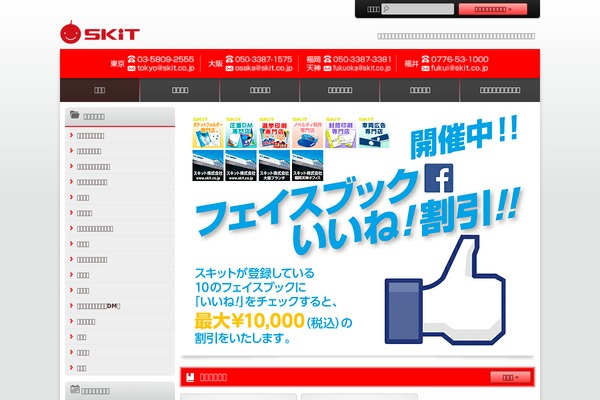Click the Fukui phone number 0776-53-1000
The width and height of the screenshot is (600, 400).
coord(460,59)
